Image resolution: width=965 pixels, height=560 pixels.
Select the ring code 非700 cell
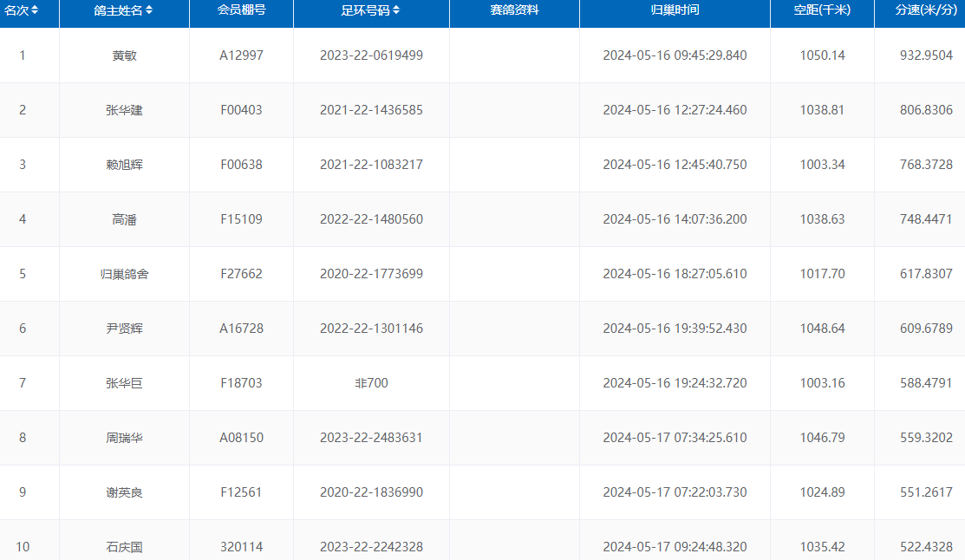tap(371, 383)
